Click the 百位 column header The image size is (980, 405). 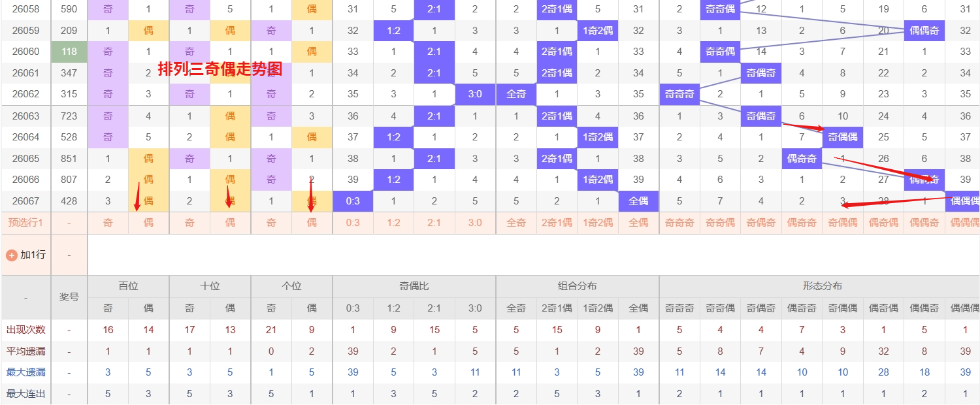click(x=127, y=285)
